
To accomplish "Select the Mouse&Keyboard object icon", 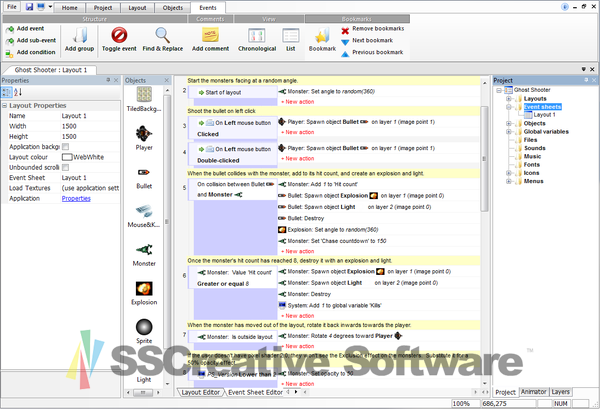I will [x=144, y=211].
